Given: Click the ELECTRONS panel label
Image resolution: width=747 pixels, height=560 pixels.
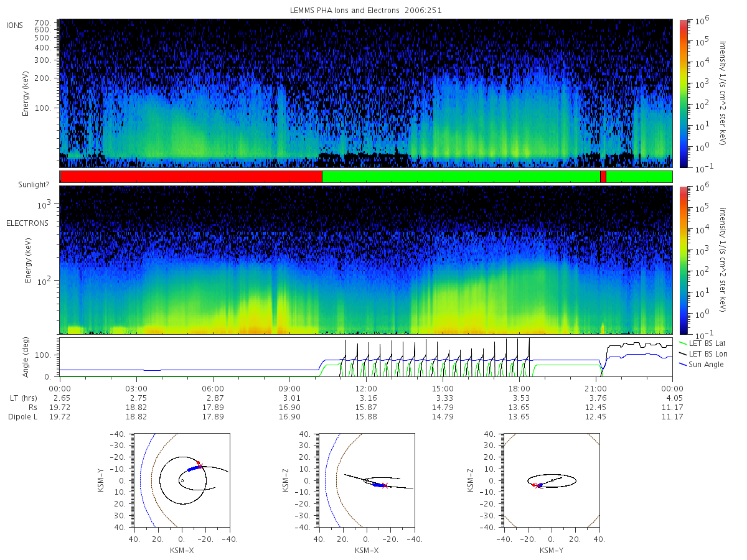Looking at the screenshot, I should coord(27,223).
